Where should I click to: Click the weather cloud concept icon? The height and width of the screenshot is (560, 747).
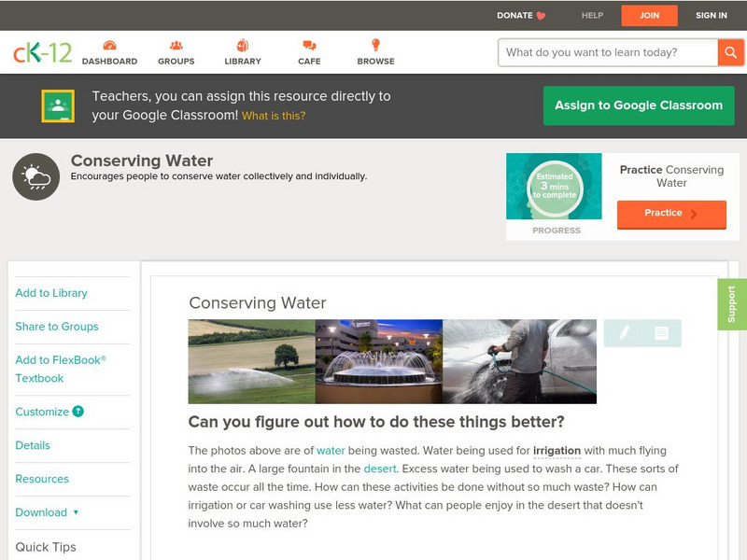pos(36,176)
